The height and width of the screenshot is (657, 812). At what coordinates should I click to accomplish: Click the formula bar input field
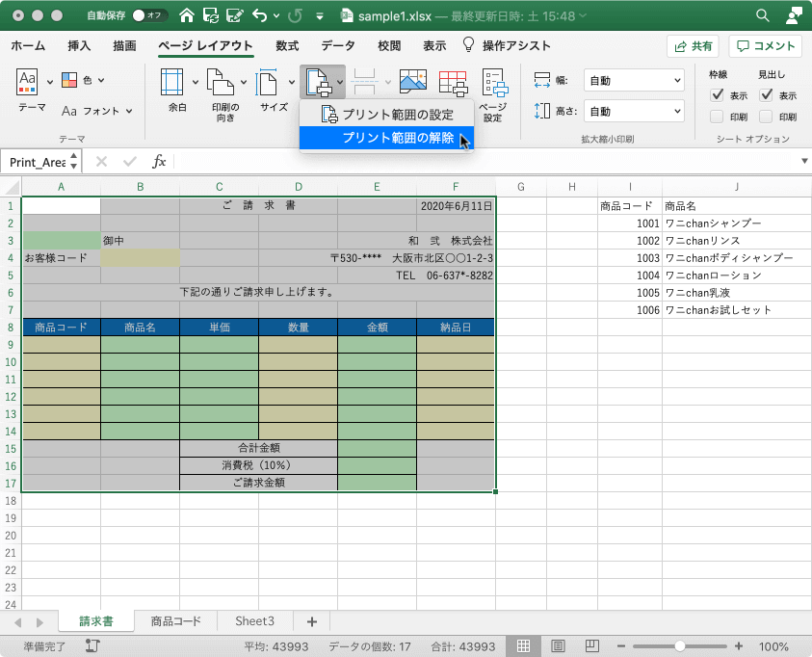[x=486, y=162]
